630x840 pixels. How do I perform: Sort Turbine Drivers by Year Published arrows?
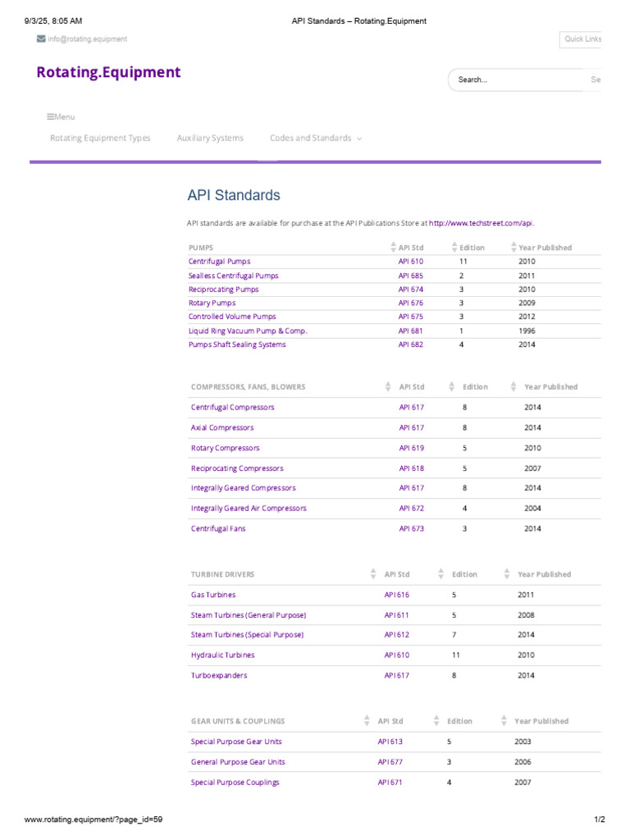pos(507,574)
